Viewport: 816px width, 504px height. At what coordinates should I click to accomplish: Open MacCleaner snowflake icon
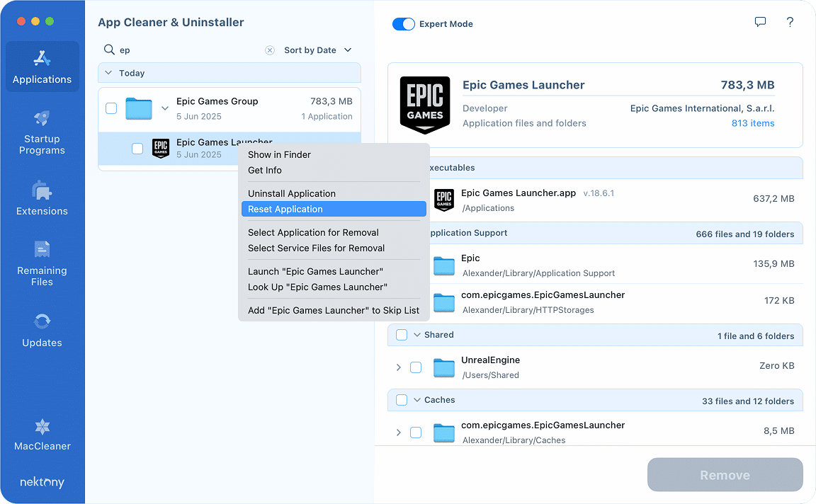[x=42, y=427]
